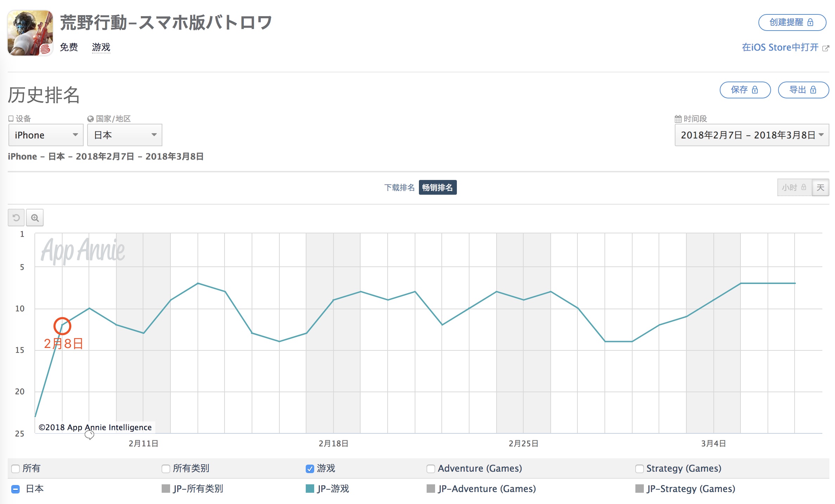Select the 畅销排名 tab

click(438, 188)
